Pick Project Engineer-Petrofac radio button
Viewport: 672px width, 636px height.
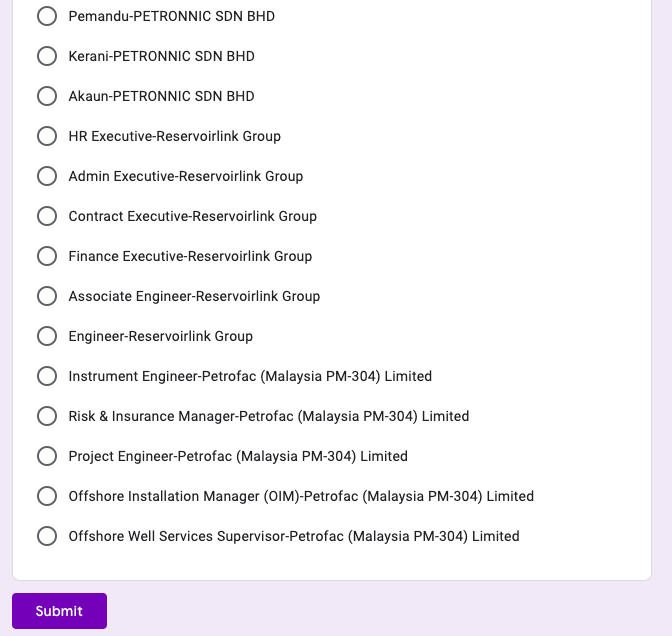(47, 456)
